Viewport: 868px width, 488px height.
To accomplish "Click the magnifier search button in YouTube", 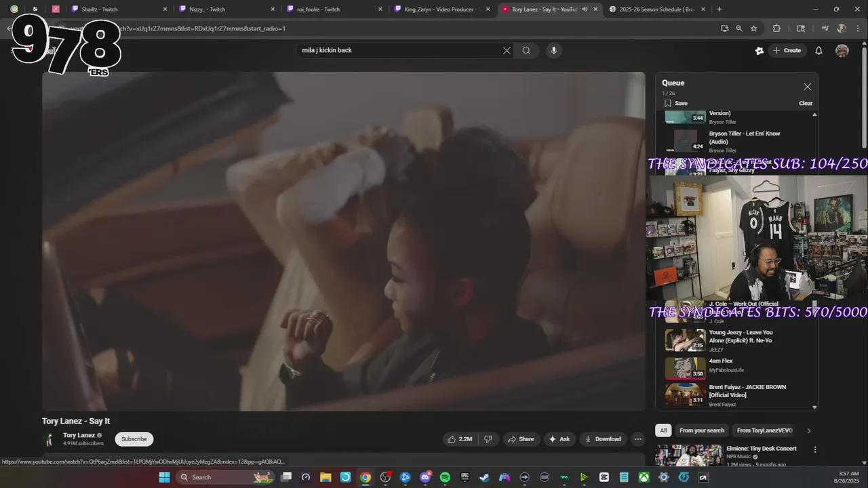I will point(526,50).
